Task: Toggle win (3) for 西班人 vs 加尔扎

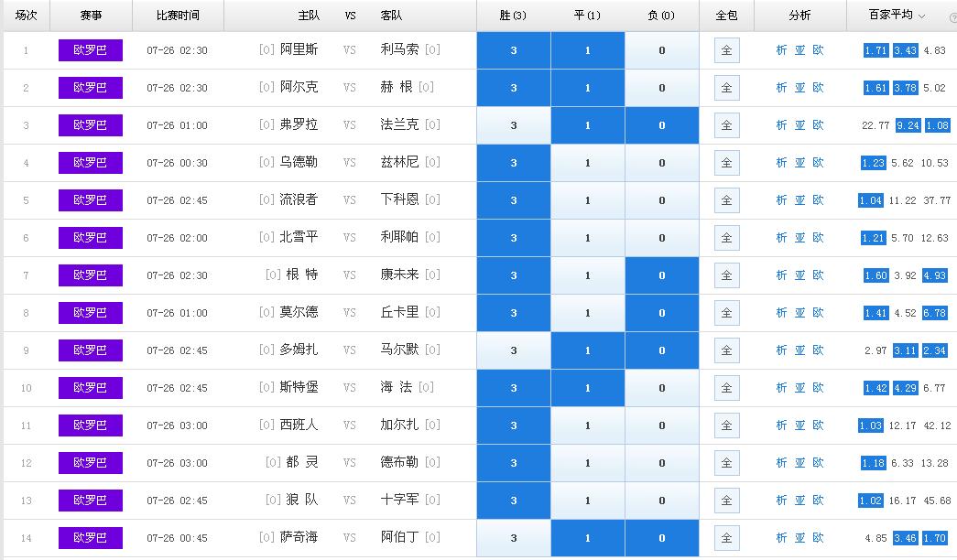Action: (513, 425)
